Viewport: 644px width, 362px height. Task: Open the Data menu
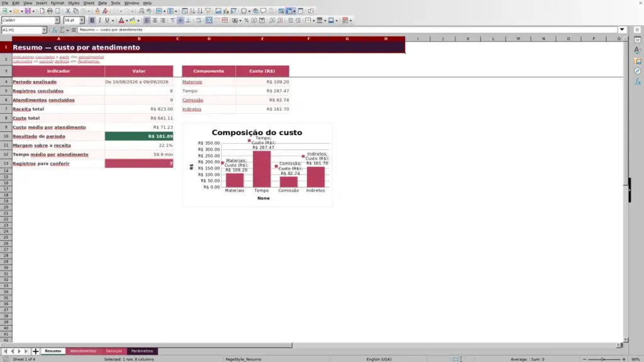(103, 3)
